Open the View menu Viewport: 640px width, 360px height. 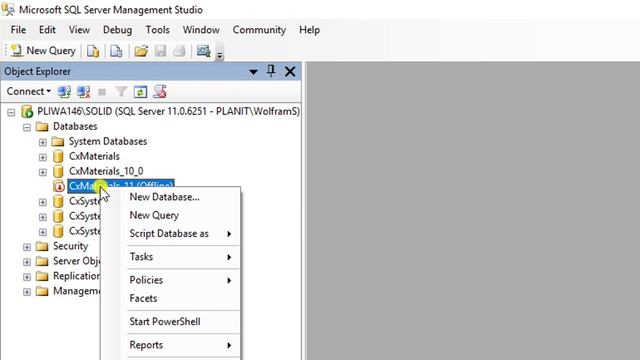click(x=79, y=30)
